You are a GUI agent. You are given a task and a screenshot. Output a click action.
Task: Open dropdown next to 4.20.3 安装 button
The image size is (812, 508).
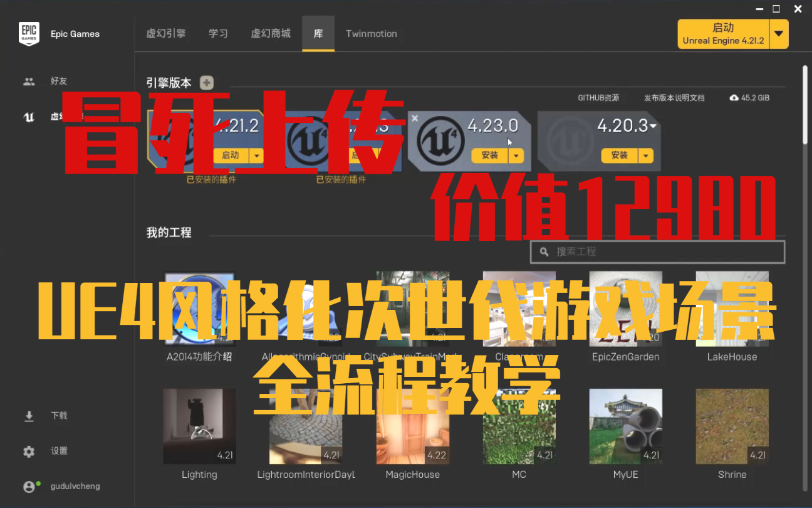click(x=646, y=156)
